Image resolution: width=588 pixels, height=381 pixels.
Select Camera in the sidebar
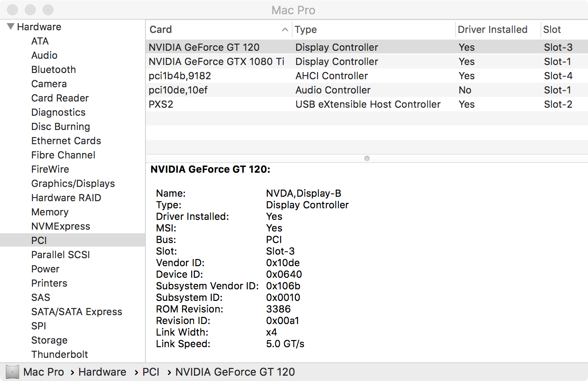[x=49, y=84]
